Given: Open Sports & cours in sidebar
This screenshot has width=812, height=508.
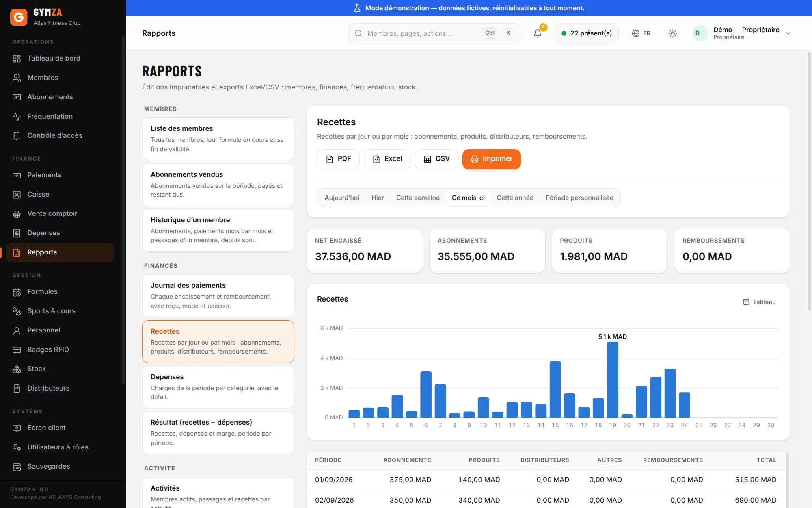Looking at the screenshot, I should (60, 311).
